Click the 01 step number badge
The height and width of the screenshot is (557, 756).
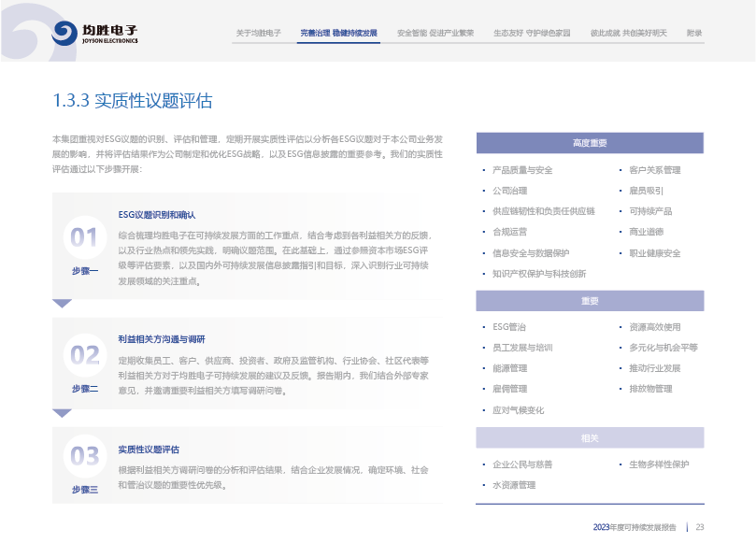pos(84,237)
